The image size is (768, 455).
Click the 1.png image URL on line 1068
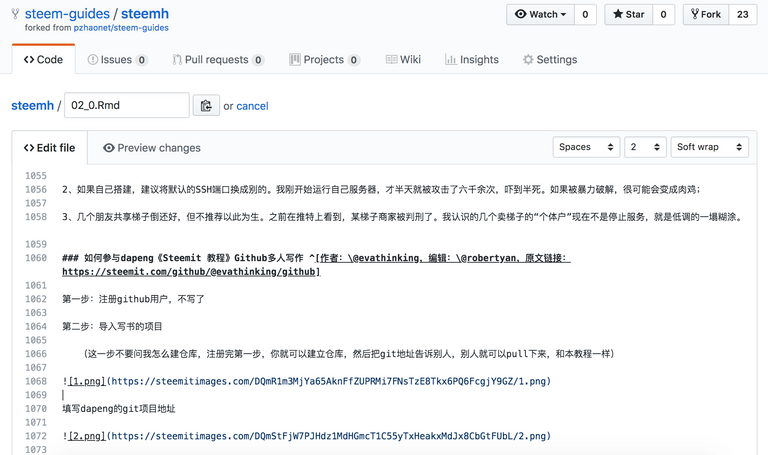pos(329,382)
